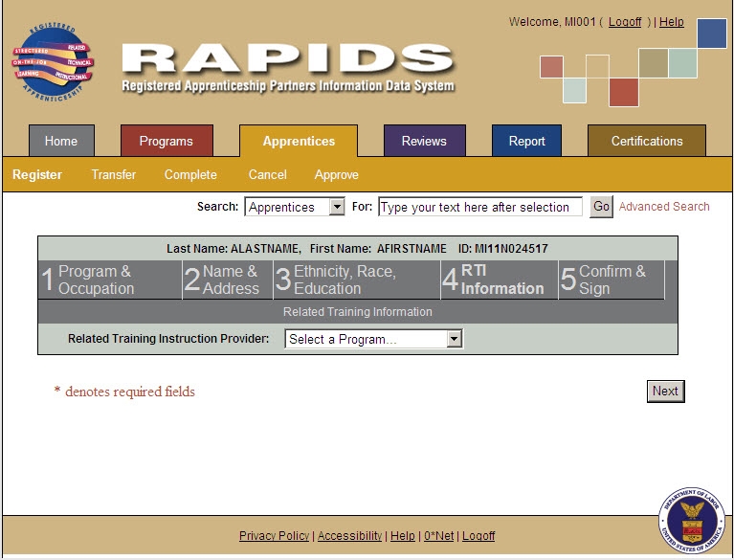Image resolution: width=734 pixels, height=560 pixels.
Task: Click the search text field
Action: coord(480,207)
